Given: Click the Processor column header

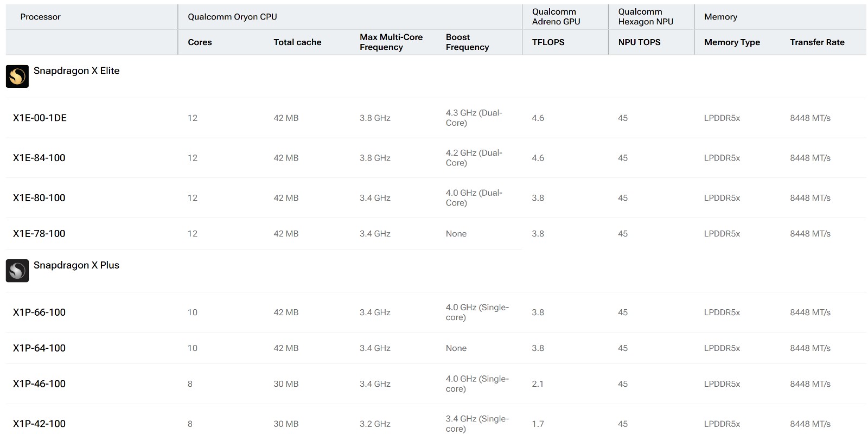Looking at the screenshot, I should [x=41, y=17].
